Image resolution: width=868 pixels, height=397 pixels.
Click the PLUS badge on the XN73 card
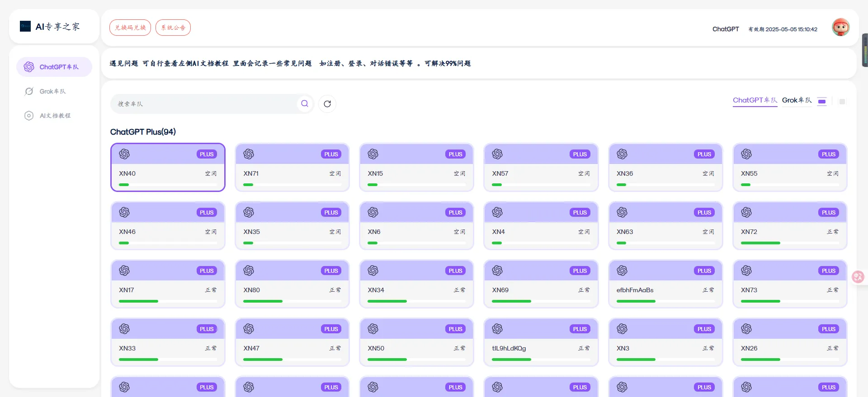(x=829, y=271)
